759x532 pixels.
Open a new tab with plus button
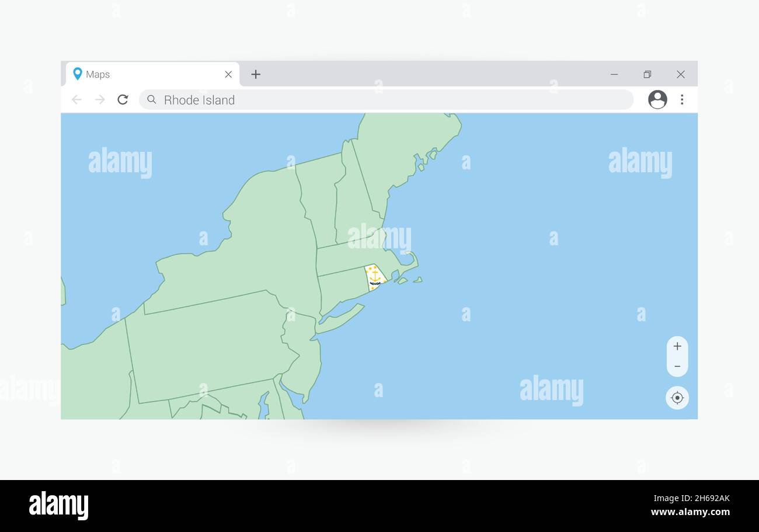256,74
